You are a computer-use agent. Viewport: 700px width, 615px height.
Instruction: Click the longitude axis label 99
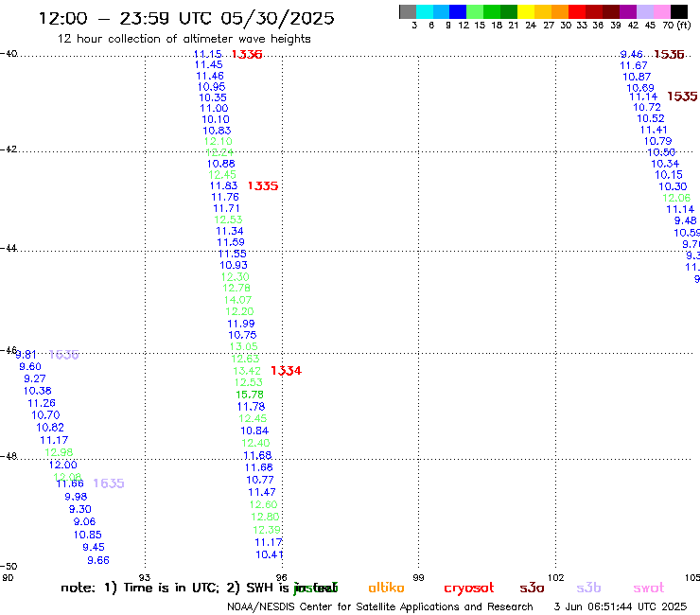click(x=418, y=577)
